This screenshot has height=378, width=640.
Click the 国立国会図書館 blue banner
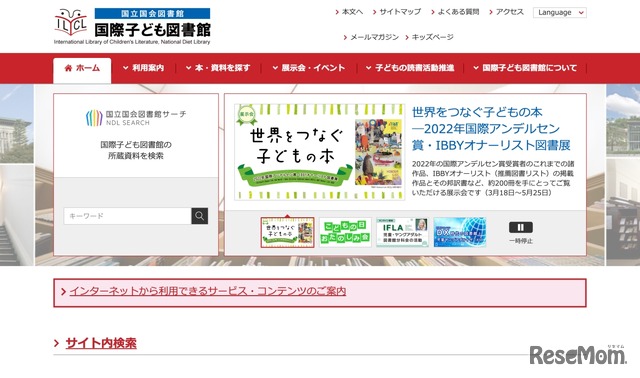[152, 13]
